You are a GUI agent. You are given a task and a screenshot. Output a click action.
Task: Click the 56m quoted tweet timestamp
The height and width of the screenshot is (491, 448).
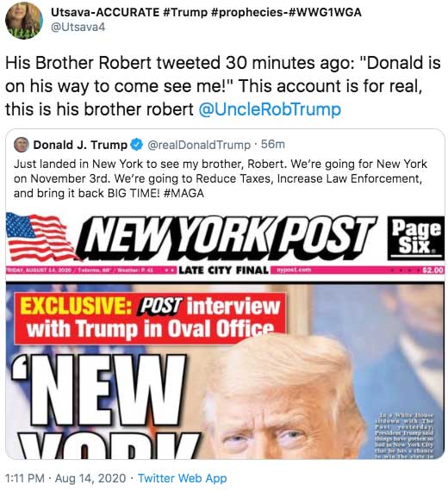tap(273, 145)
